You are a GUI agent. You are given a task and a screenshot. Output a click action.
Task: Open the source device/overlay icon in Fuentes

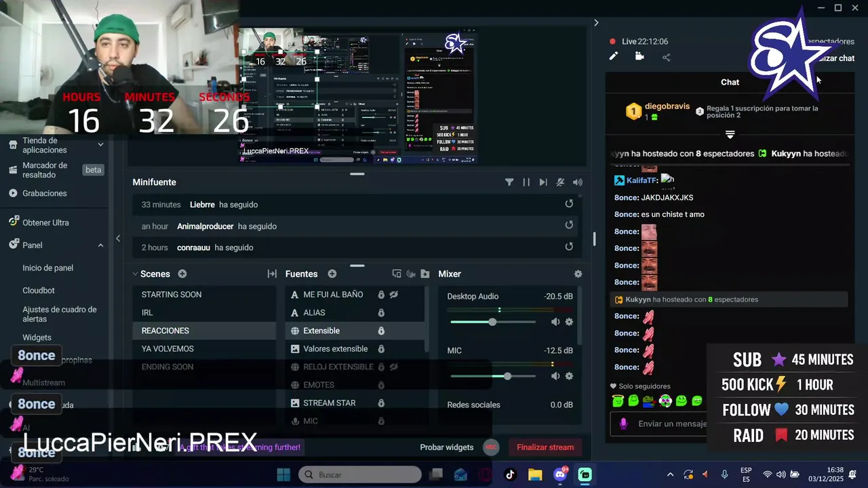click(x=397, y=274)
